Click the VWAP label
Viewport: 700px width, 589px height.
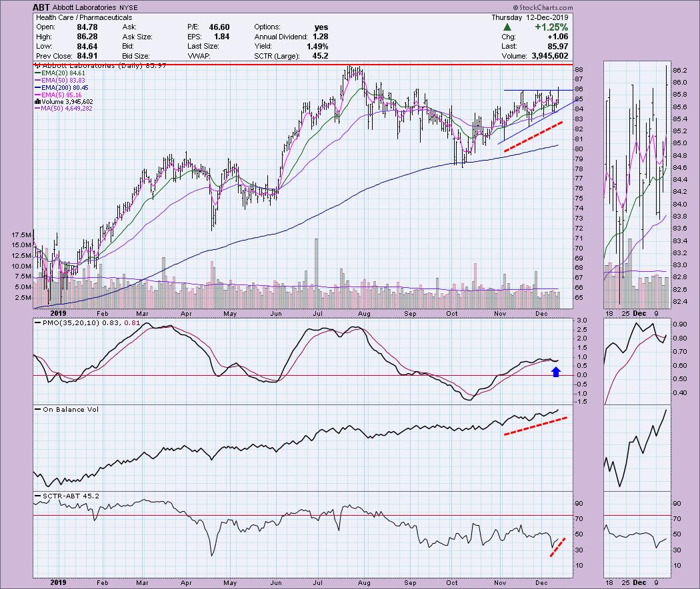tap(199, 56)
